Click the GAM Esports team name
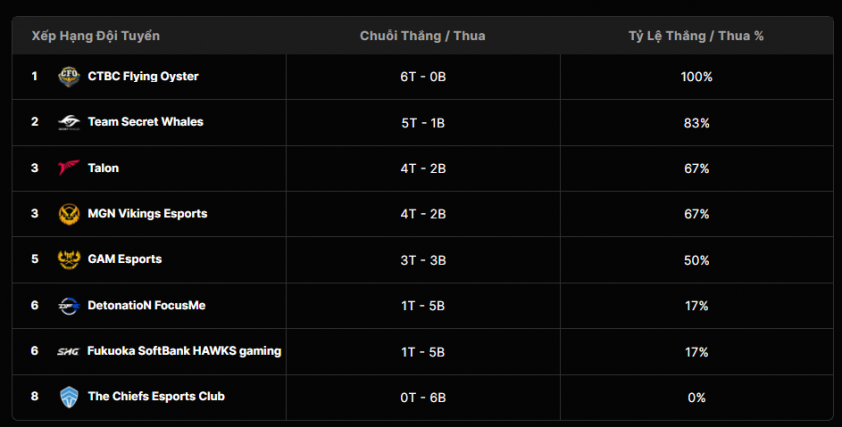 (125, 259)
